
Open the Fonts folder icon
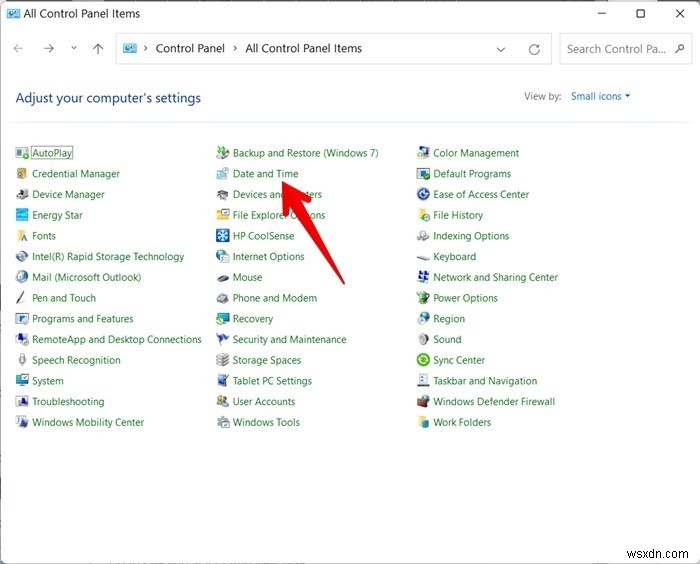[x=22, y=236]
